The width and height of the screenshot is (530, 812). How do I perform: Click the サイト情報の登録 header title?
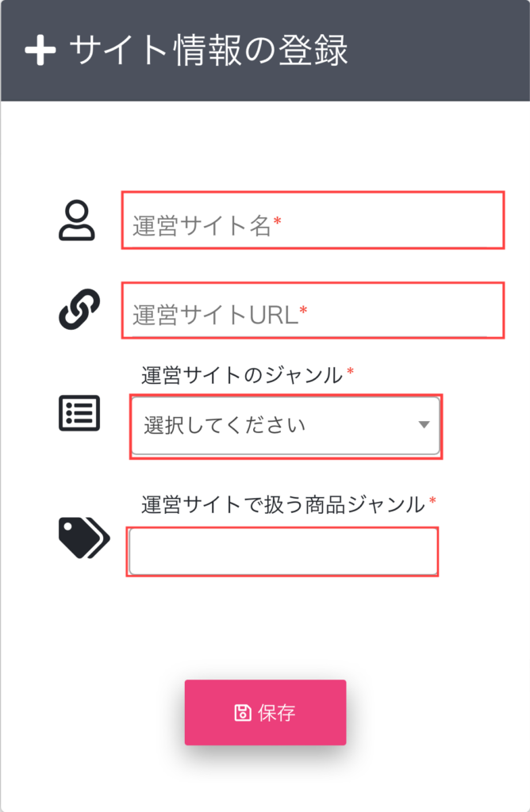coord(208,50)
